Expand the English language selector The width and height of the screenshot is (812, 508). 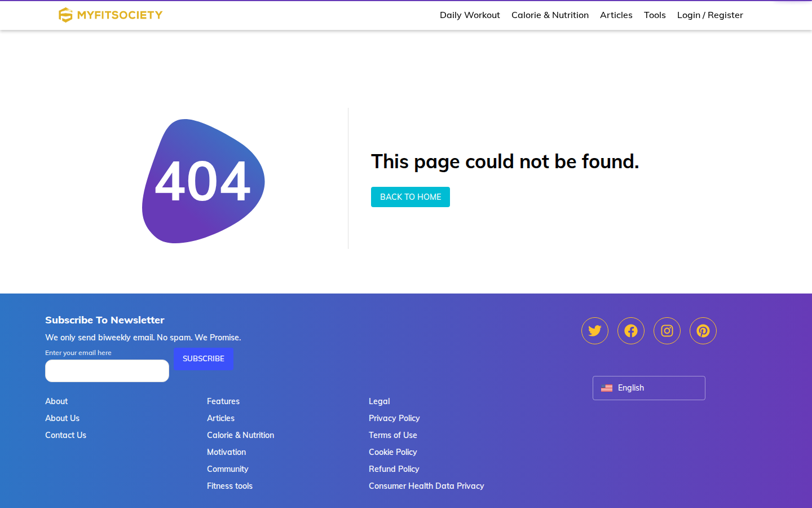pos(649,388)
